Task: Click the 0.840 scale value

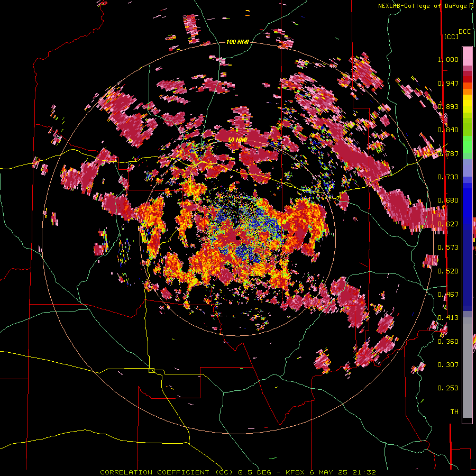Action: (x=448, y=130)
